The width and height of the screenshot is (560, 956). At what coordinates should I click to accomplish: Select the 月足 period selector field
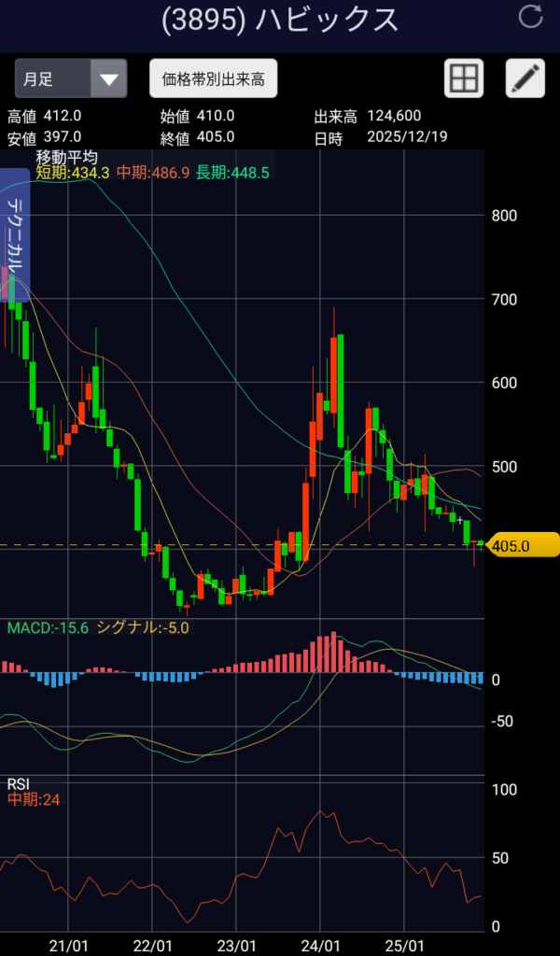[x=53, y=79]
